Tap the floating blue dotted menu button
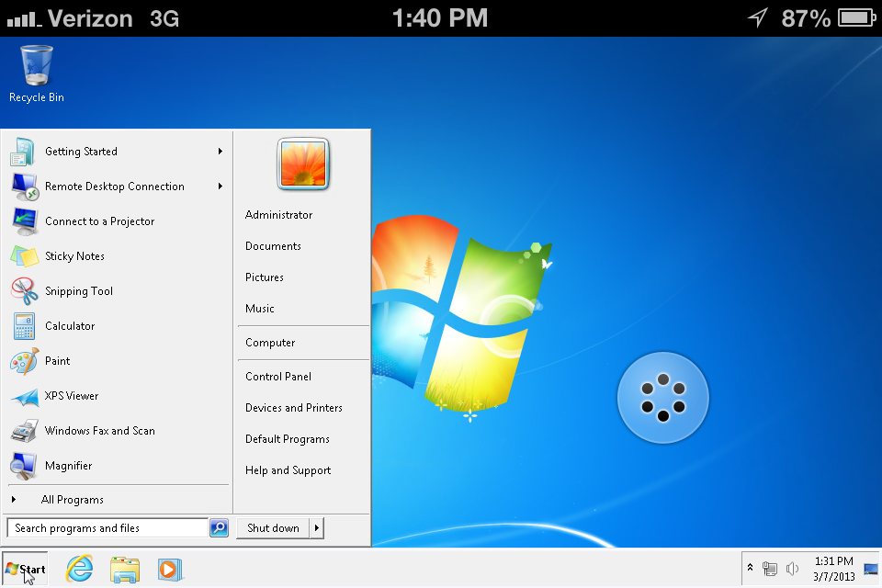Screen dimensions: 882x588 click(663, 398)
